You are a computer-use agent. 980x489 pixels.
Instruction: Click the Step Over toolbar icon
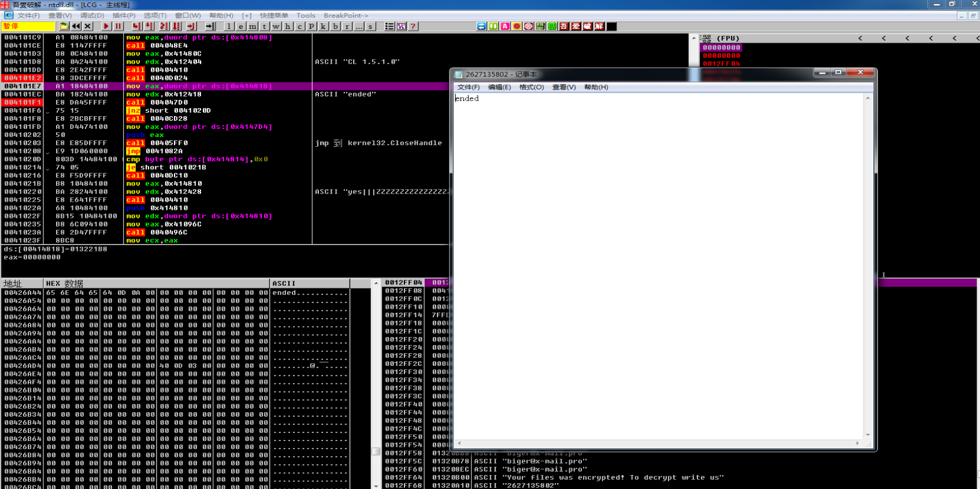click(149, 26)
